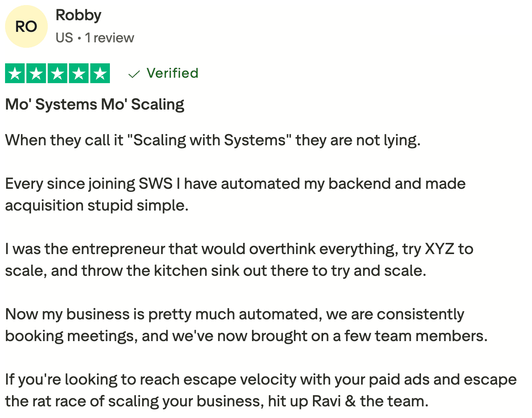
Task: Open the "Mo' Systems Mo' Scaling" review title
Action: click(95, 104)
